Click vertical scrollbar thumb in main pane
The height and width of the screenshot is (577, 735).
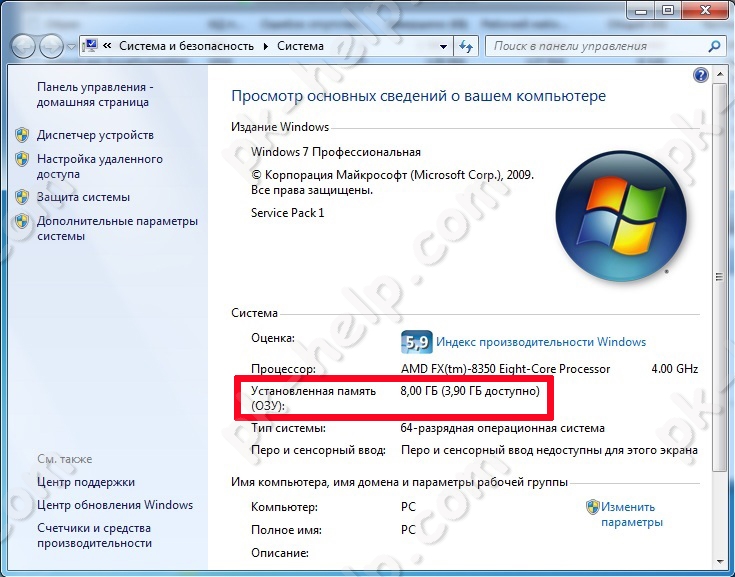pyautogui.click(x=719, y=277)
